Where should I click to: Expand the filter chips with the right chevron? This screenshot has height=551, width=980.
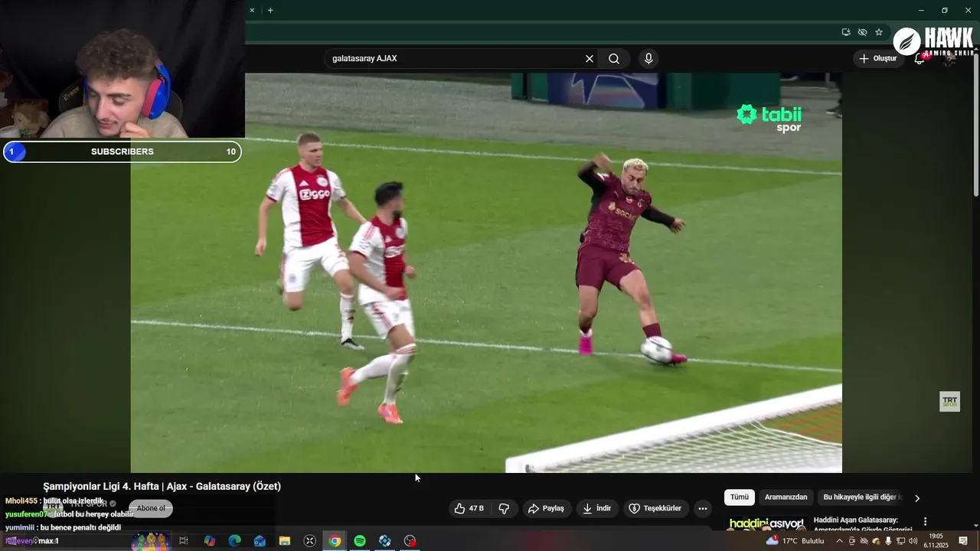point(917,498)
